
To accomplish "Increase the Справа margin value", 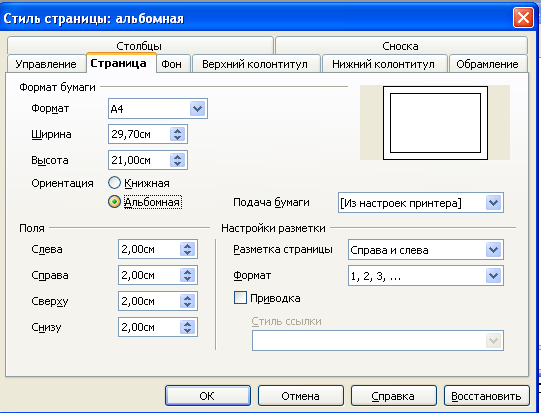I will 188,271.
